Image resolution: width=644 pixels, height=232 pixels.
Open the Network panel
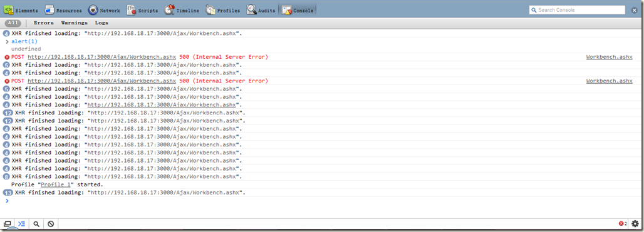(x=104, y=10)
